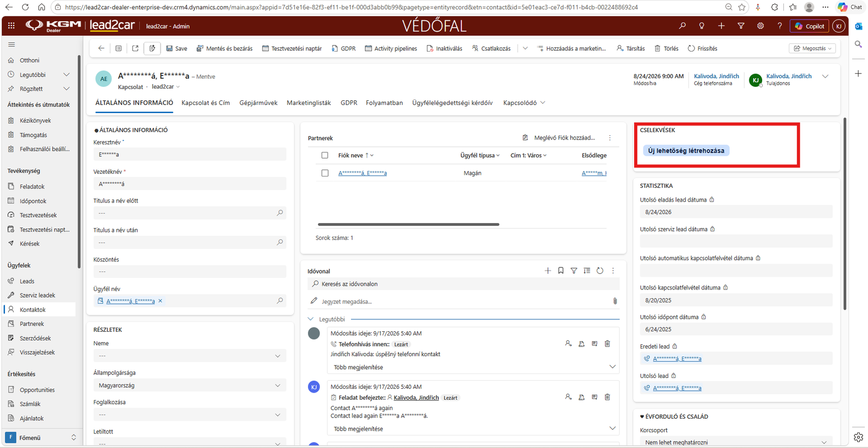This screenshot has height=448, width=868.
Task: Tick the checkbox of the Magán partner row
Action: click(x=325, y=173)
